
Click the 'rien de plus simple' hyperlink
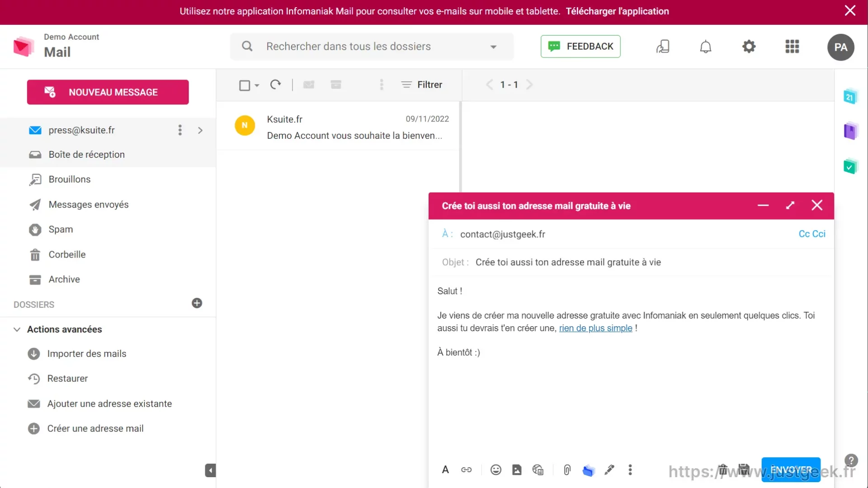(595, 328)
